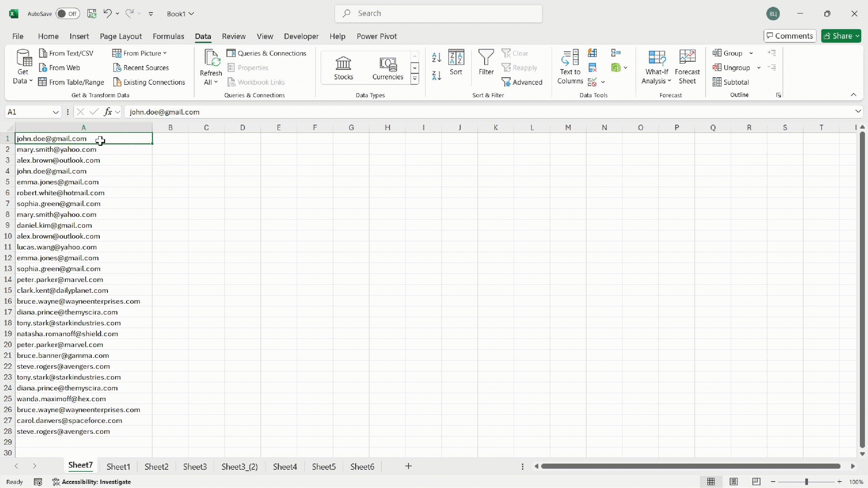Viewport: 868px width, 488px height.
Task: Toggle the AutoSave switch
Action: (67, 14)
